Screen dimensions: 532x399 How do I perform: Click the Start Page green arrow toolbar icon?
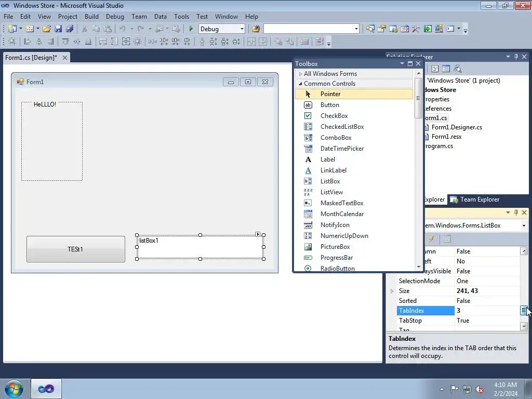[x=428, y=29]
